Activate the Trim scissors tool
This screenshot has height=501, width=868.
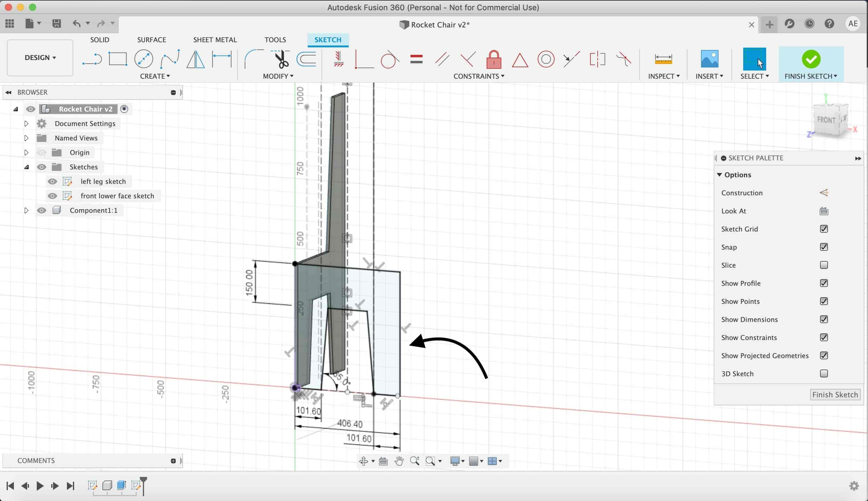click(x=280, y=59)
